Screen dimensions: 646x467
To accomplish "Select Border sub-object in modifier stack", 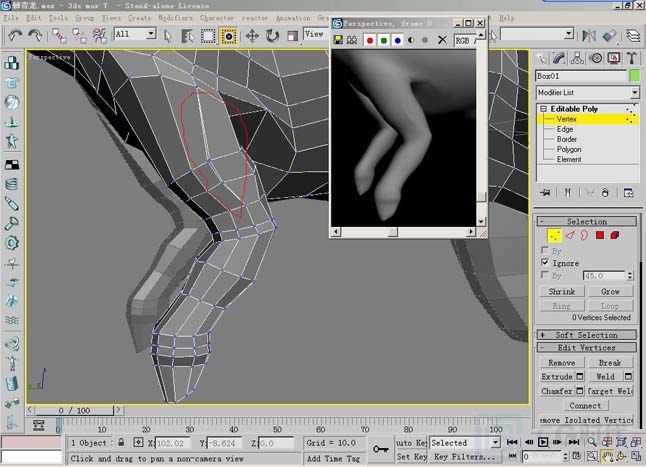I will coord(567,139).
